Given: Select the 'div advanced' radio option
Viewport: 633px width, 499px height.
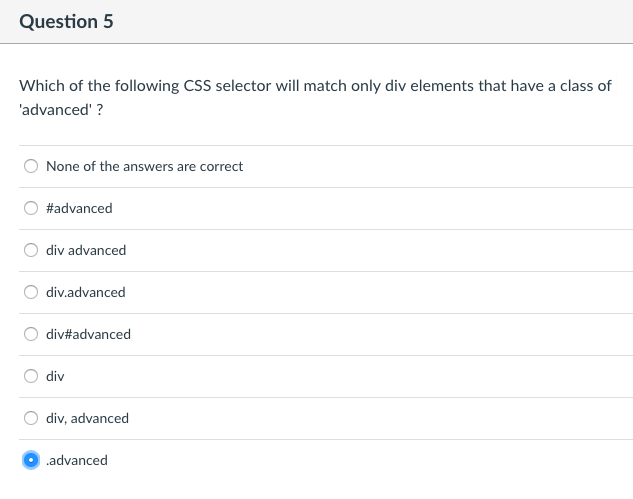Looking at the screenshot, I should (32, 250).
